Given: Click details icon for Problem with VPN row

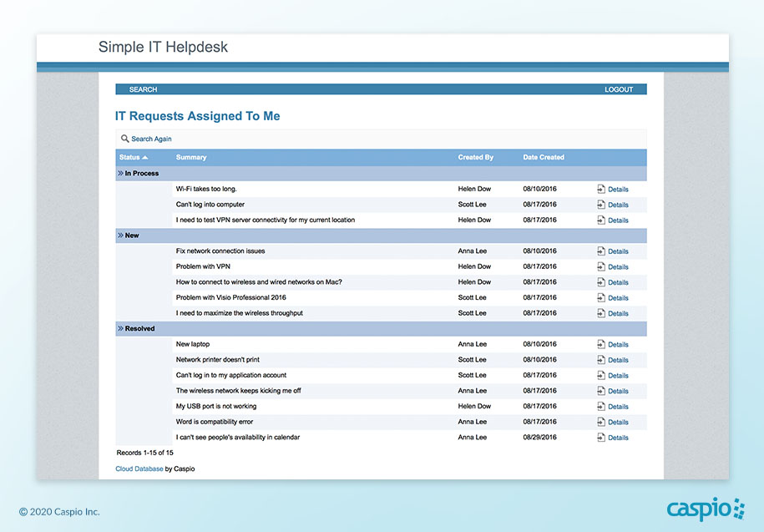Looking at the screenshot, I should tap(600, 266).
